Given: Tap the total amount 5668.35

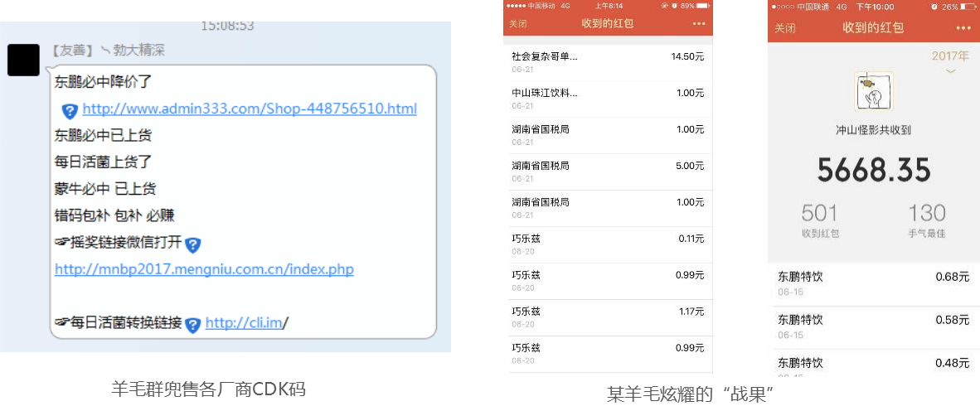Looking at the screenshot, I should click(874, 170).
